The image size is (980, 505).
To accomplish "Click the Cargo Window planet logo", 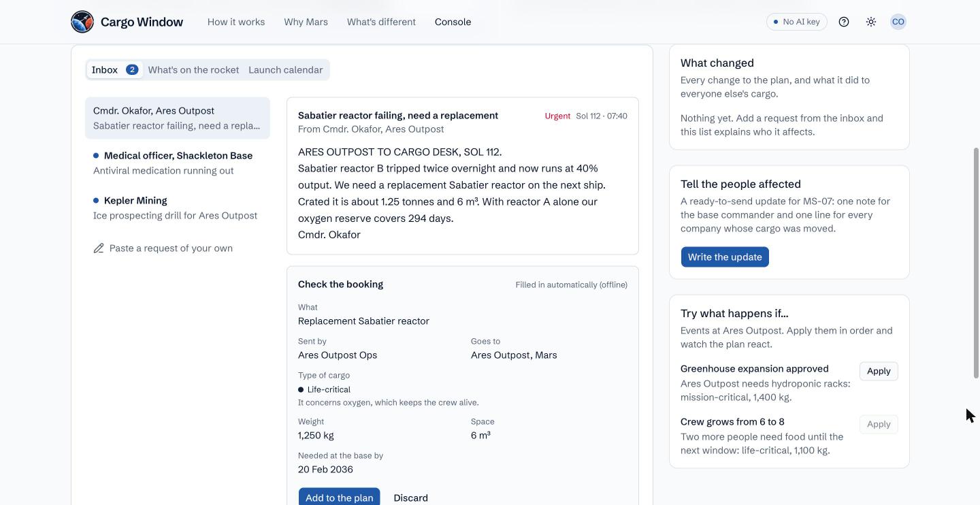I will click(x=82, y=22).
